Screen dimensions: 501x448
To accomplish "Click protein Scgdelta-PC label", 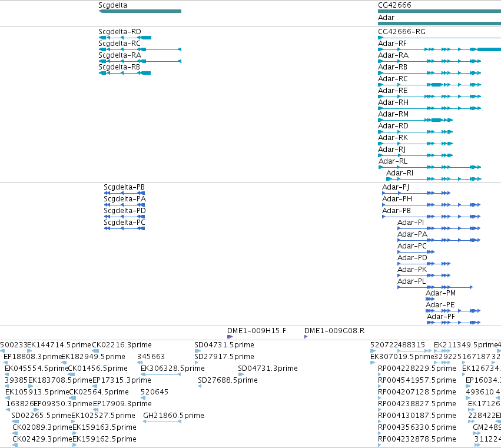I will tap(124, 223).
